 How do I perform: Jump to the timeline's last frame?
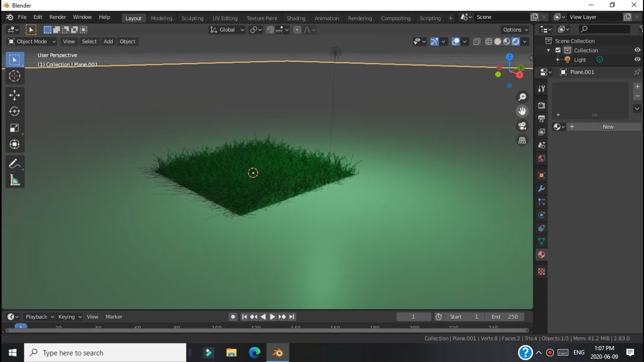292,317
